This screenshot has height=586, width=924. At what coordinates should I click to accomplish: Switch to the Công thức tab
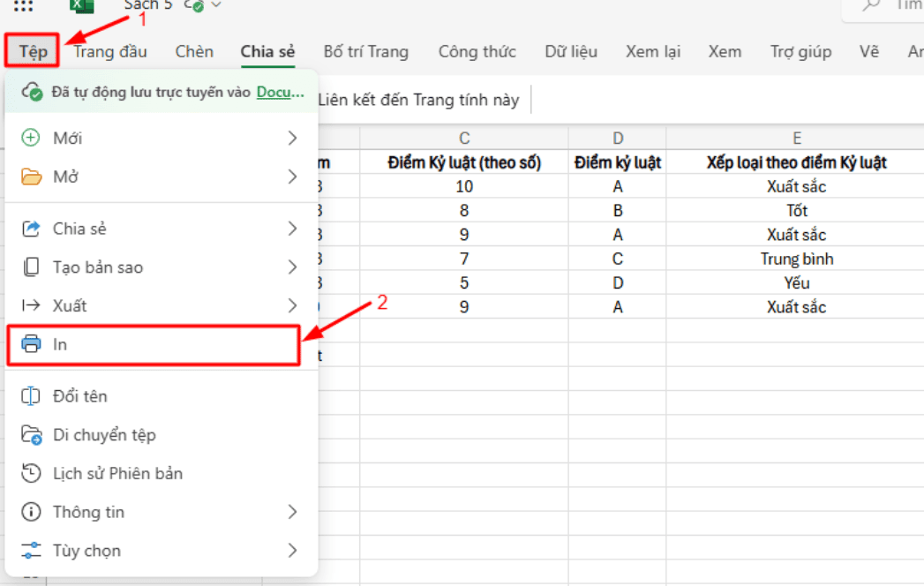[477, 52]
